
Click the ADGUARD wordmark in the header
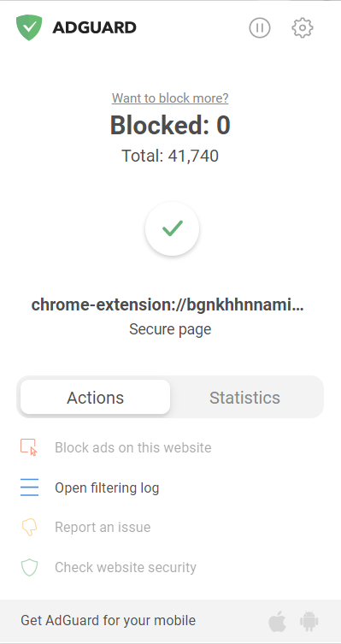coord(94,28)
